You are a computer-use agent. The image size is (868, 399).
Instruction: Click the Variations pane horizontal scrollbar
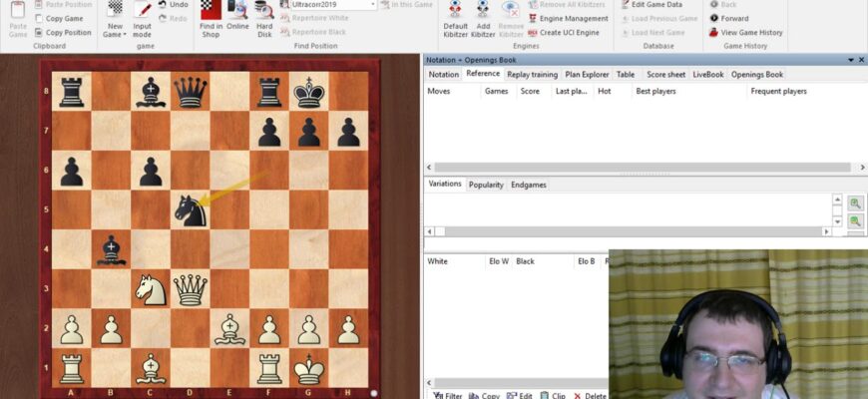pyautogui.click(x=629, y=231)
